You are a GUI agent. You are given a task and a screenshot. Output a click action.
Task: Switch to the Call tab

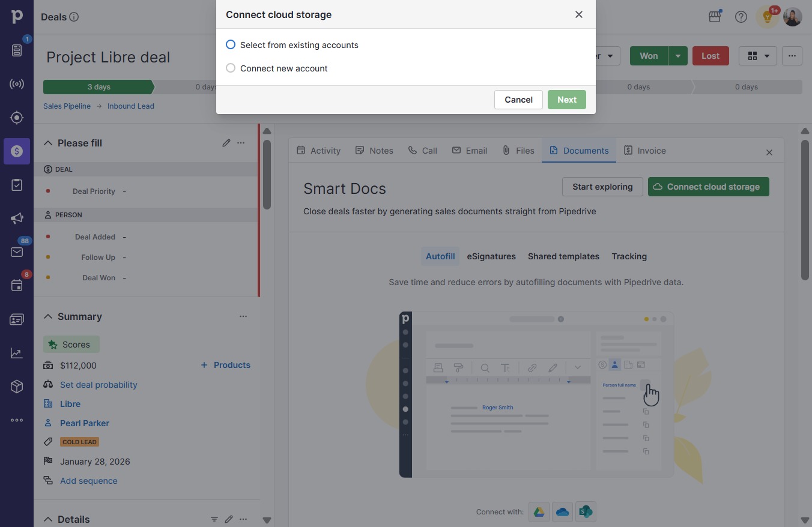tap(423, 151)
